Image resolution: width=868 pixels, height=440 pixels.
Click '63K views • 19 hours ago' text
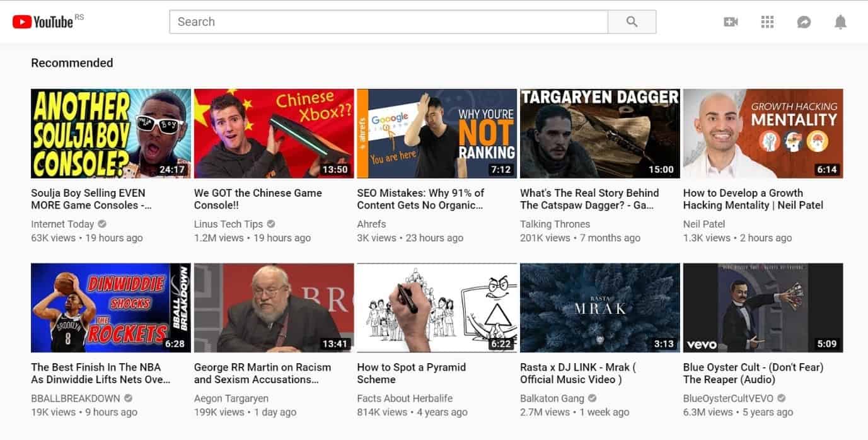click(87, 238)
